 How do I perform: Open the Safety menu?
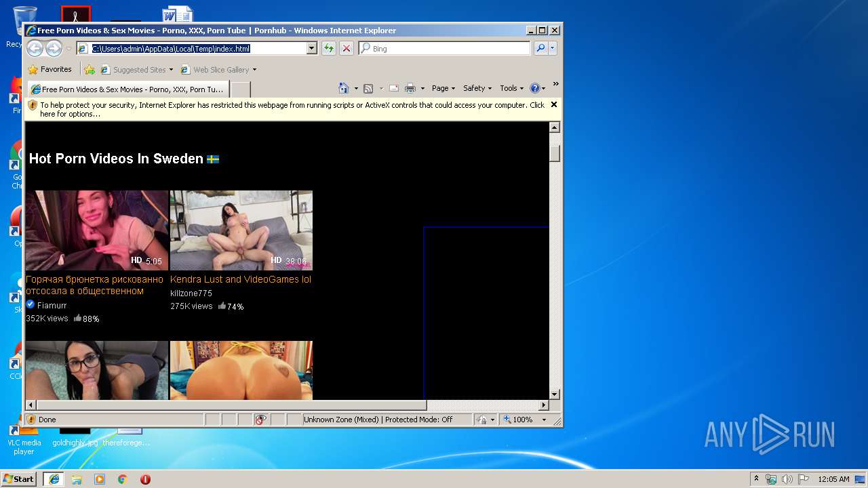click(x=477, y=88)
